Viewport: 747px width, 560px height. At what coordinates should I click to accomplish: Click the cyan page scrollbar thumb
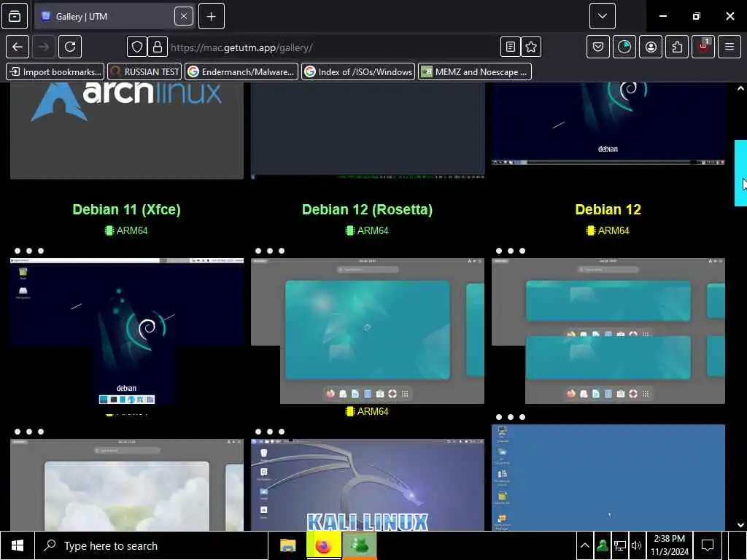(740, 173)
